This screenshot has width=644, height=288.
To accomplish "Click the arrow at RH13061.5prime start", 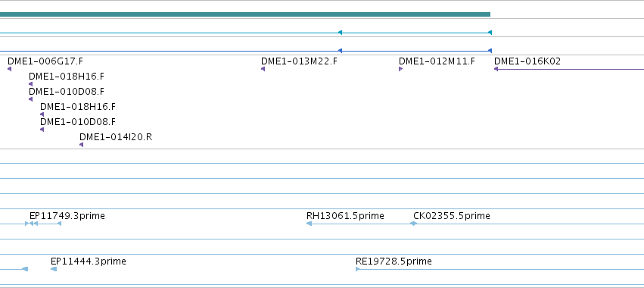I will coord(309,224).
